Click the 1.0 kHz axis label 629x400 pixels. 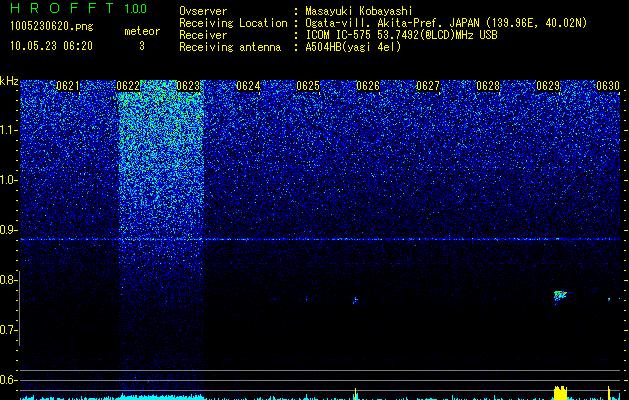[8, 180]
